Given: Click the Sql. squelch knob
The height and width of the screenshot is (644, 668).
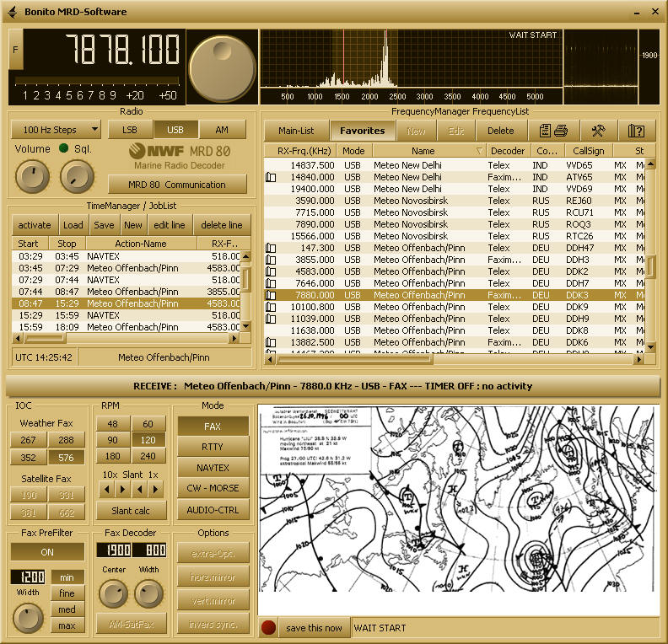Looking at the screenshot, I should coord(78,176).
